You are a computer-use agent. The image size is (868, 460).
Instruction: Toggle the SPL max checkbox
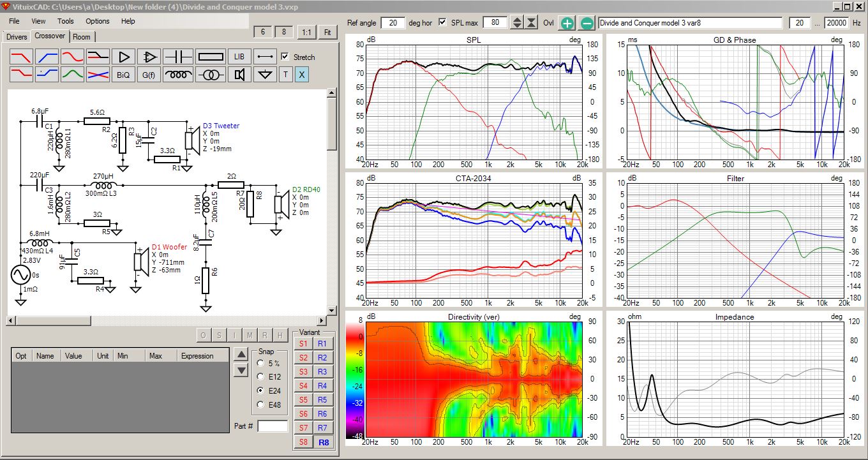point(443,23)
